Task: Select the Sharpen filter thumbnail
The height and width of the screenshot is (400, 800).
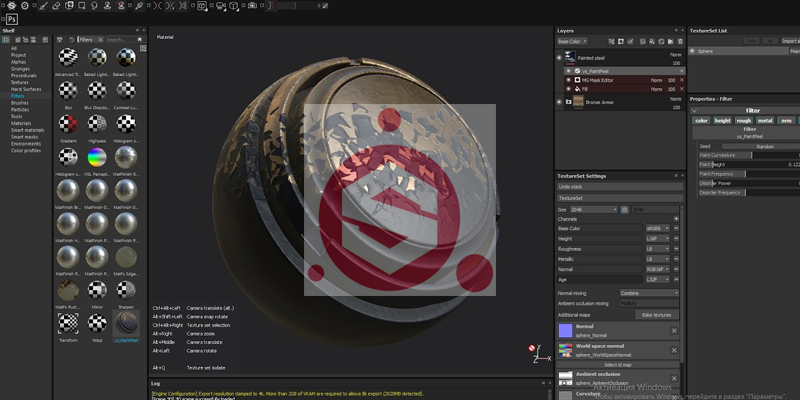Action: [126, 290]
